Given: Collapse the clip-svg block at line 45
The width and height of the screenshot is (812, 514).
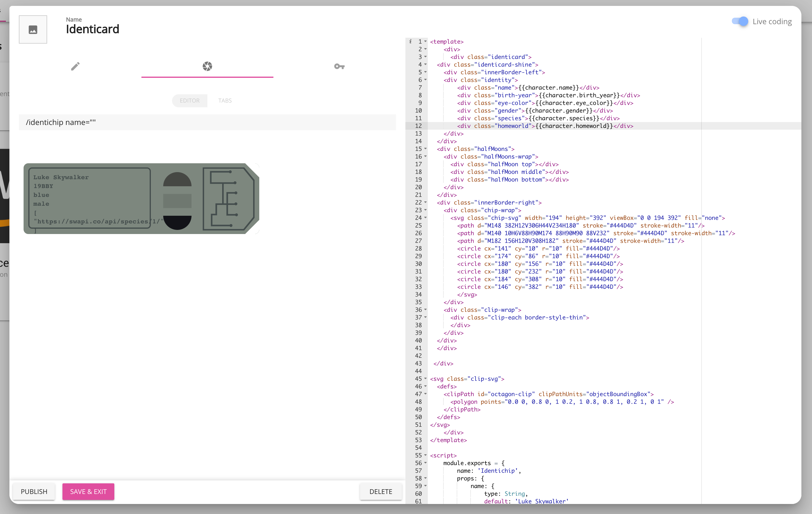Looking at the screenshot, I should pyautogui.click(x=425, y=379).
